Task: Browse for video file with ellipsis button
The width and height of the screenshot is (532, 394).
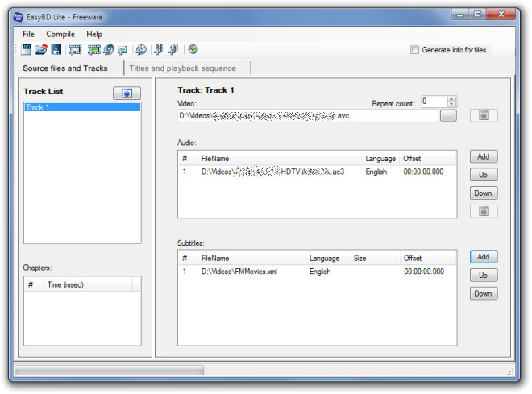Action: pos(448,116)
